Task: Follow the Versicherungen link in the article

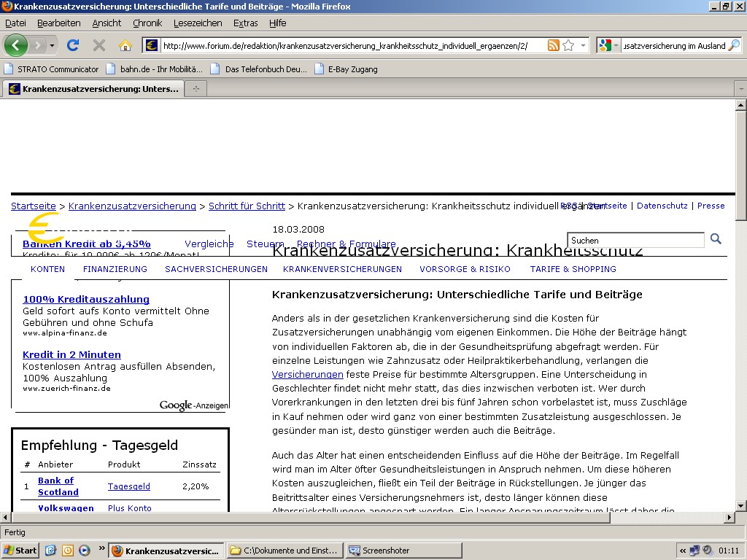Action: (307, 374)
